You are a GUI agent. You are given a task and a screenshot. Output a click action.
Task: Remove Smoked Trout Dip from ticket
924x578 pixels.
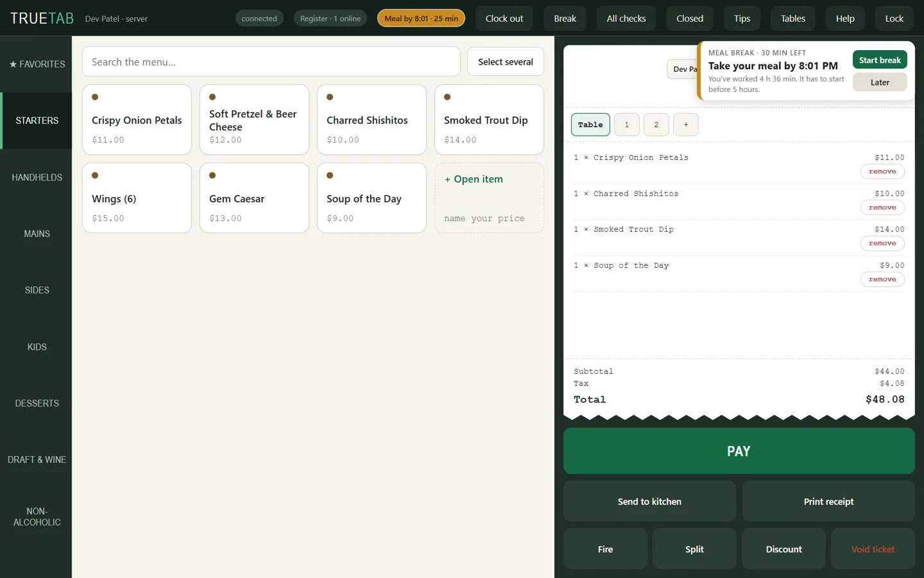pos(882,243)
